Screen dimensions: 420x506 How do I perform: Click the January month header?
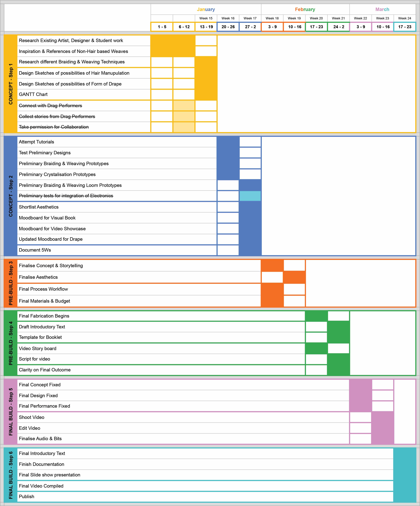(x=206, y=9)
